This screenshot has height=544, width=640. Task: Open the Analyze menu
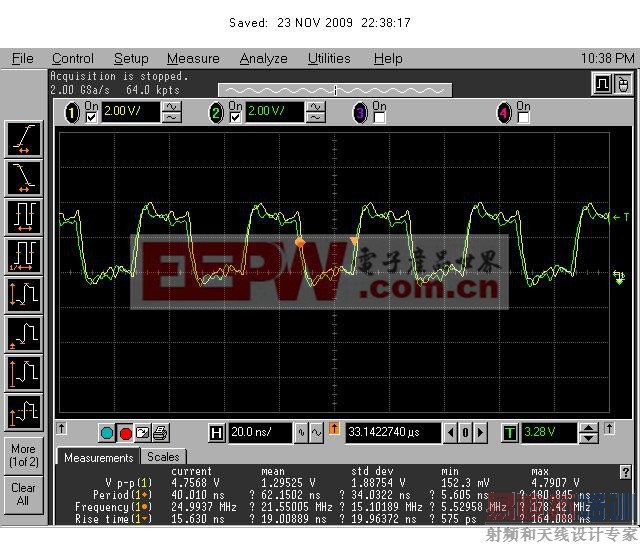pos(263,59)
